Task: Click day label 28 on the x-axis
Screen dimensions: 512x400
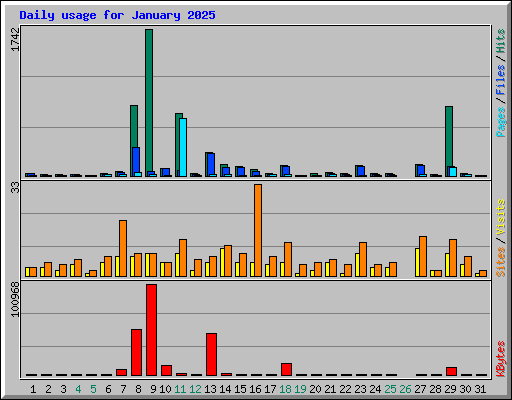Action: click(436, 389)
